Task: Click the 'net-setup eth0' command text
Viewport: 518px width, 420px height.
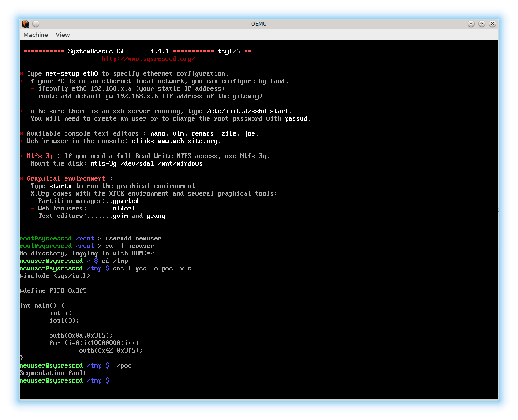Action: (x=72, y=74)
